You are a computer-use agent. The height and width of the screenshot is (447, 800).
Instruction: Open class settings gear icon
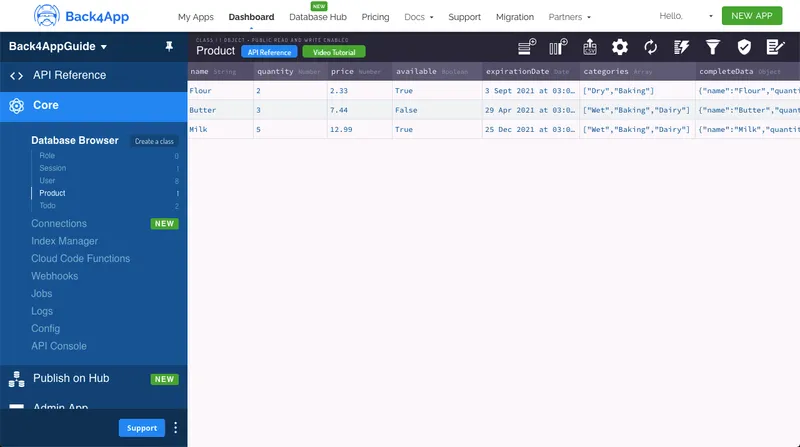coord(620,47)
